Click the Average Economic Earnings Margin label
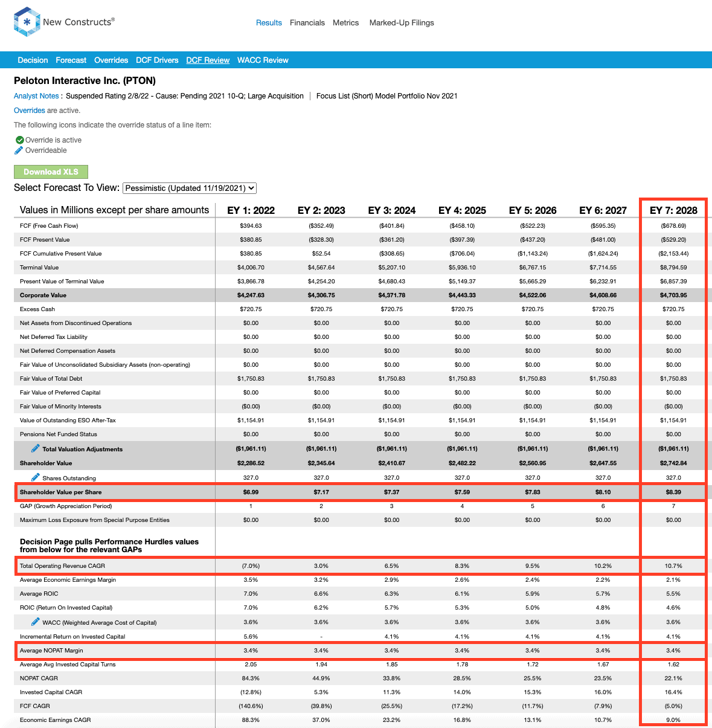 pos(68,580)
